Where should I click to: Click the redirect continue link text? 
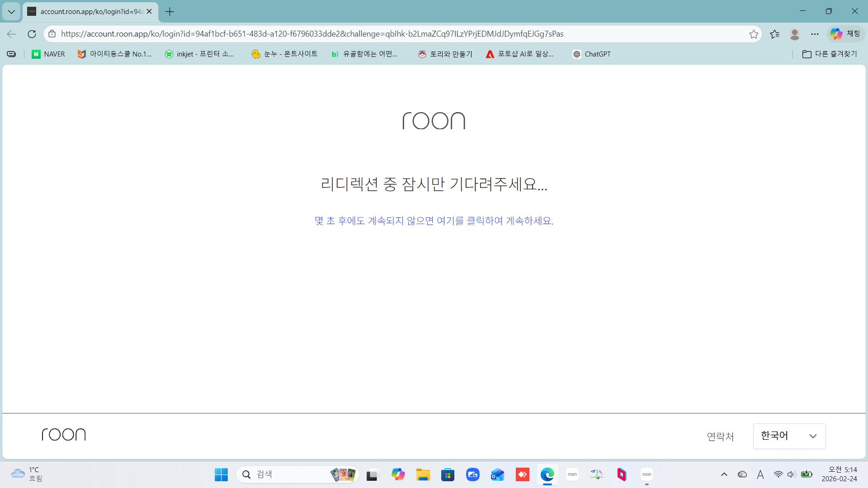point(434,221)
